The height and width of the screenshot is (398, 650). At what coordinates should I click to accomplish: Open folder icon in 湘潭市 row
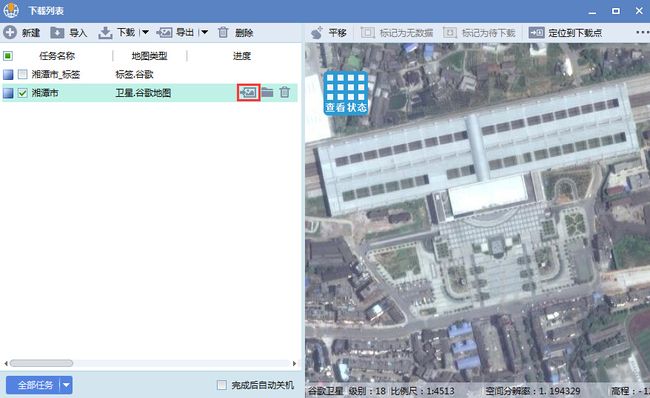[267, 92]
